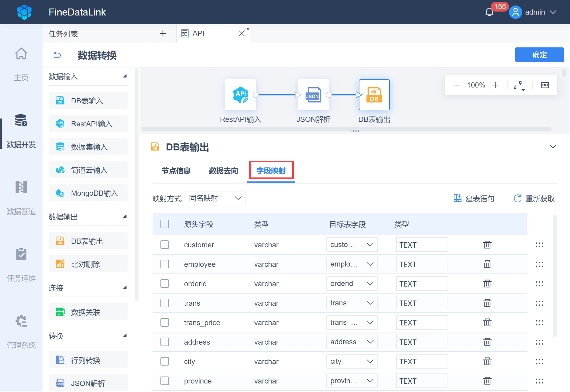Close the API tab
Viewport: 570px width, 392px height.
point(242,33)
